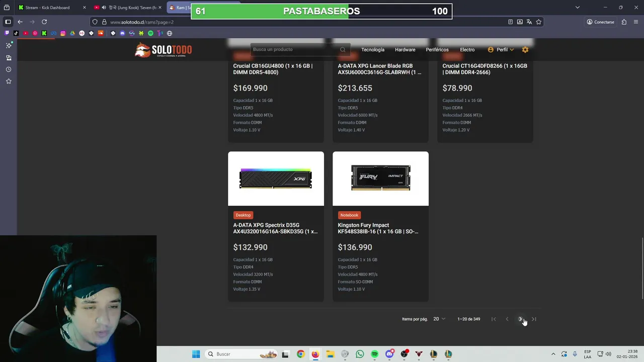Click the taskbar Buscar search box
Image resolution: width=644 pixels, height=362 pixels.
[x=242, y=354]
